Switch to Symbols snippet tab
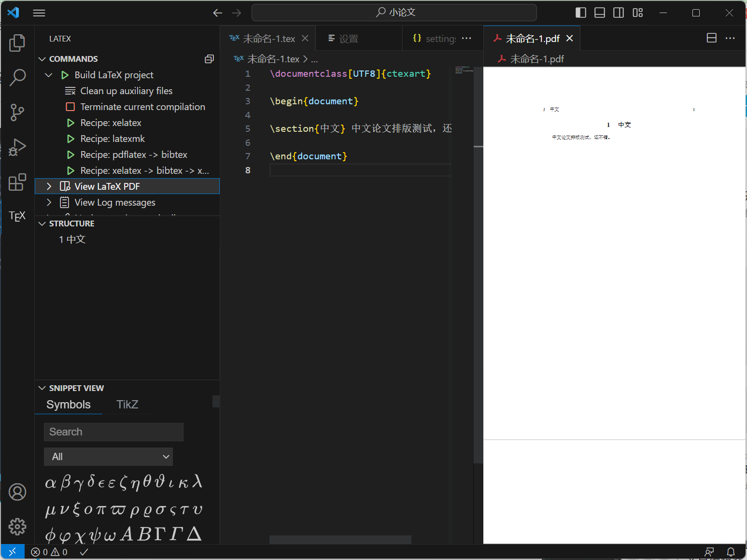Viewport: 747px width, 560px height. pyautogui.click(x=69, y=405)
